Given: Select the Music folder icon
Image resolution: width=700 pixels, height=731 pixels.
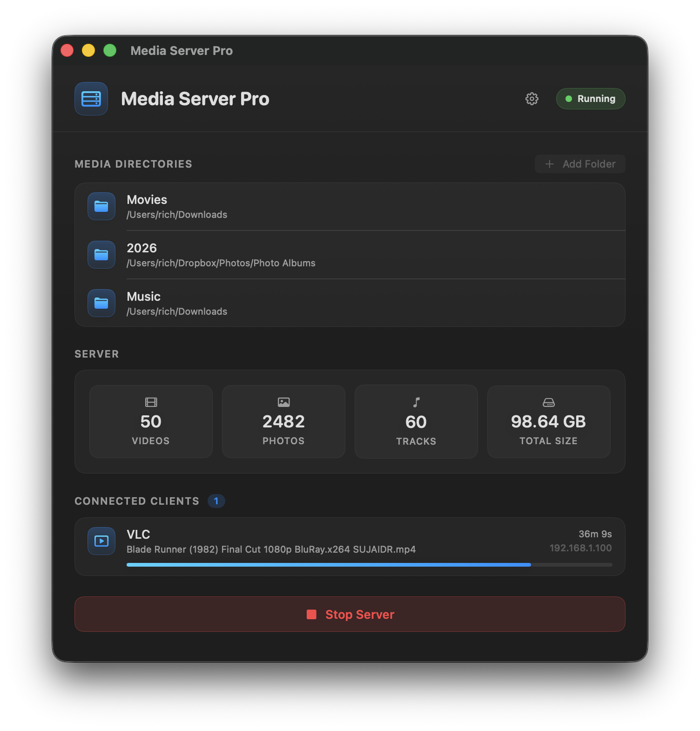Looking at the screenshot, I should tap(101, 303).
